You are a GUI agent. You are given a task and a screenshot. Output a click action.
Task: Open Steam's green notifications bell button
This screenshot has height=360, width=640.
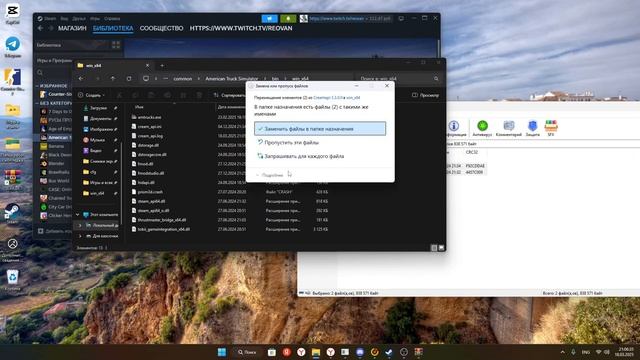[288, 18]
